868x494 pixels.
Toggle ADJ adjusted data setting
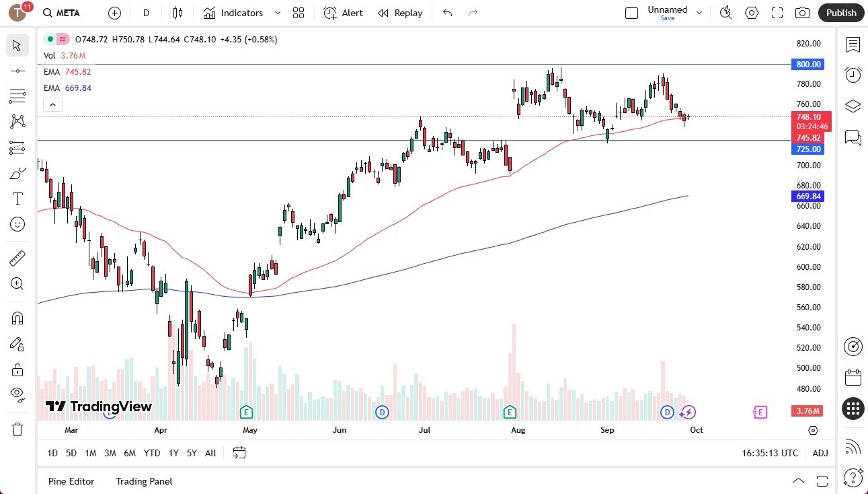pyautogui.click(x=820, y=453)
